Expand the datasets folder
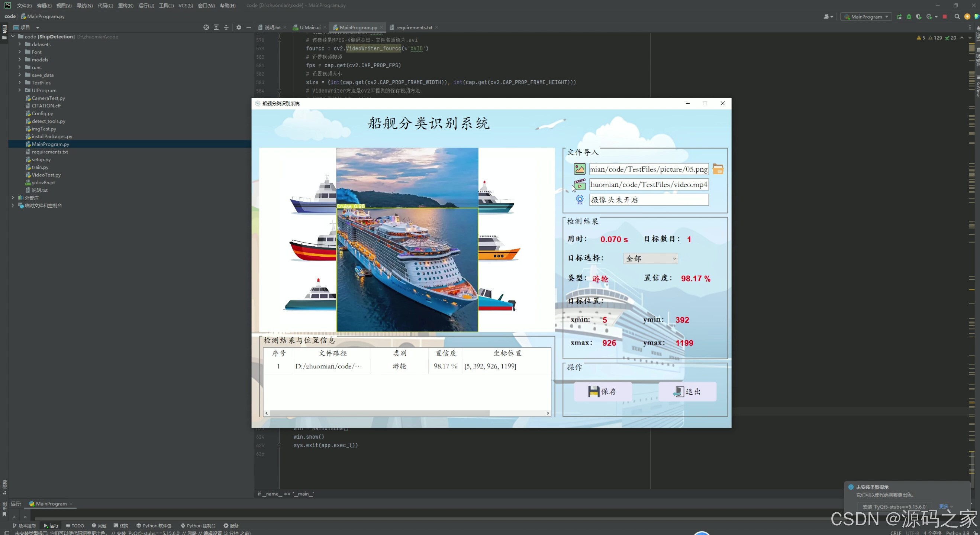Viewport: 980px width, 535px height. point(20,44)
